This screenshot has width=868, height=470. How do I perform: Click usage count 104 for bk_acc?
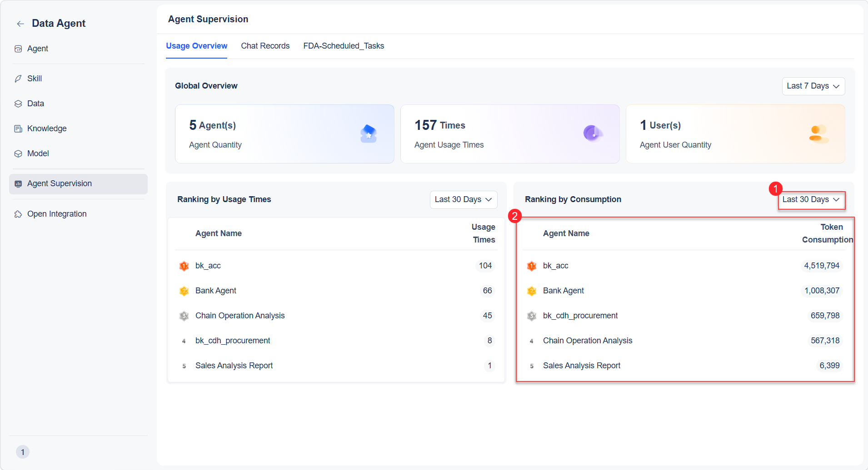click(x=485, y=266)
